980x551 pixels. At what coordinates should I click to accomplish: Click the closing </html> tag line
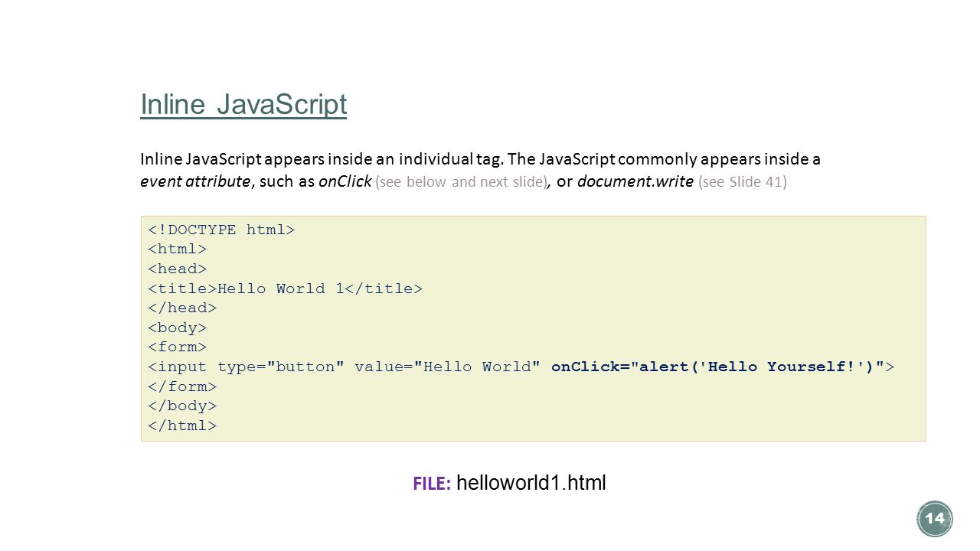click(x=182, y=426)
